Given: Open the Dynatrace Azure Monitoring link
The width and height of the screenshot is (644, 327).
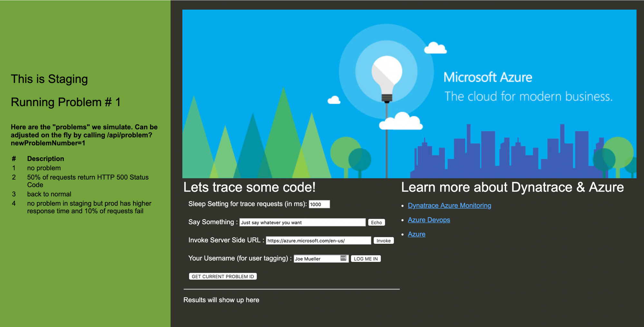Looking at the screenshot, I should 449,205.
